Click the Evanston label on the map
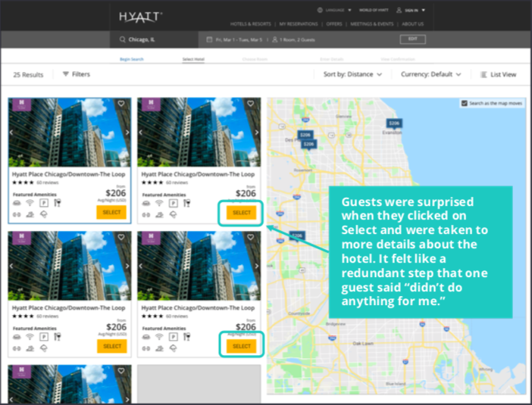 pos(392,132)
